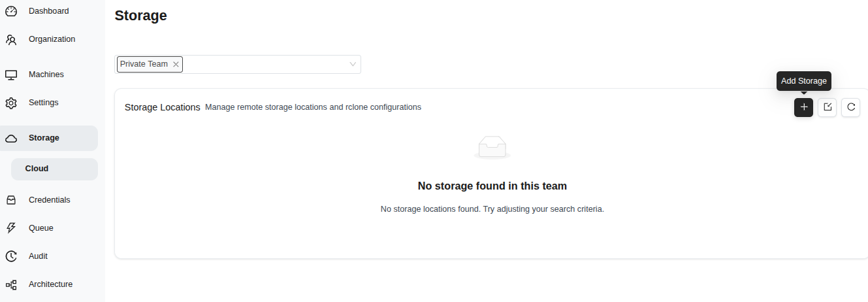Click inside the team filter field
Screen dimensions: 868x302
[x=261, y=64]
